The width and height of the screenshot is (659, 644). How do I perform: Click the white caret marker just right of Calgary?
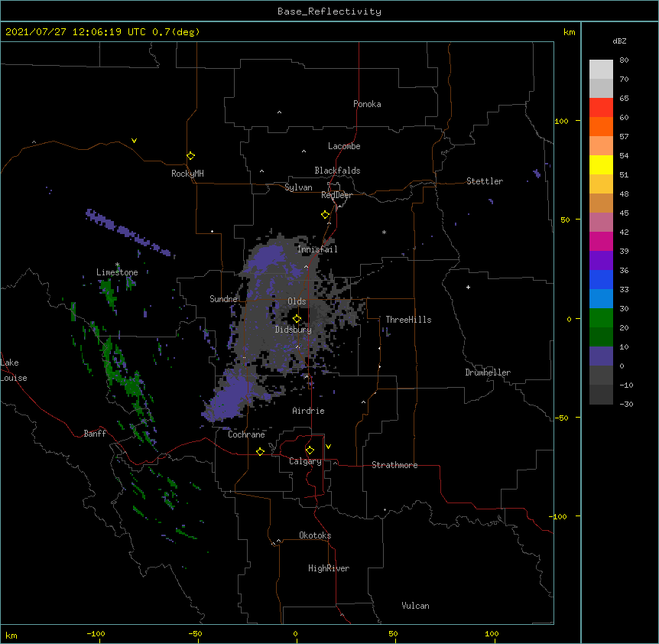pos(335,463)
